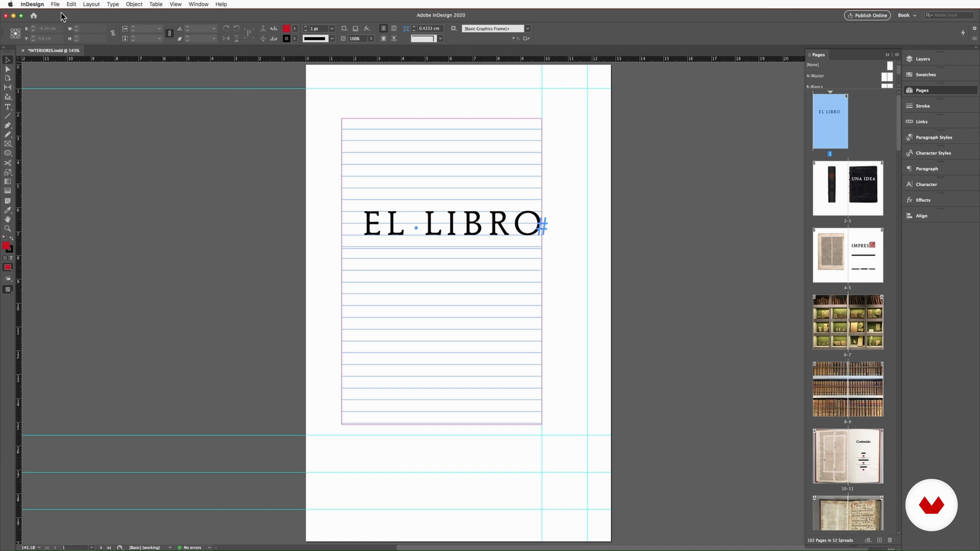This screenshot has height=551, width=980.
Task: Swap fill and stroke colors
Action: click(11, 238)
